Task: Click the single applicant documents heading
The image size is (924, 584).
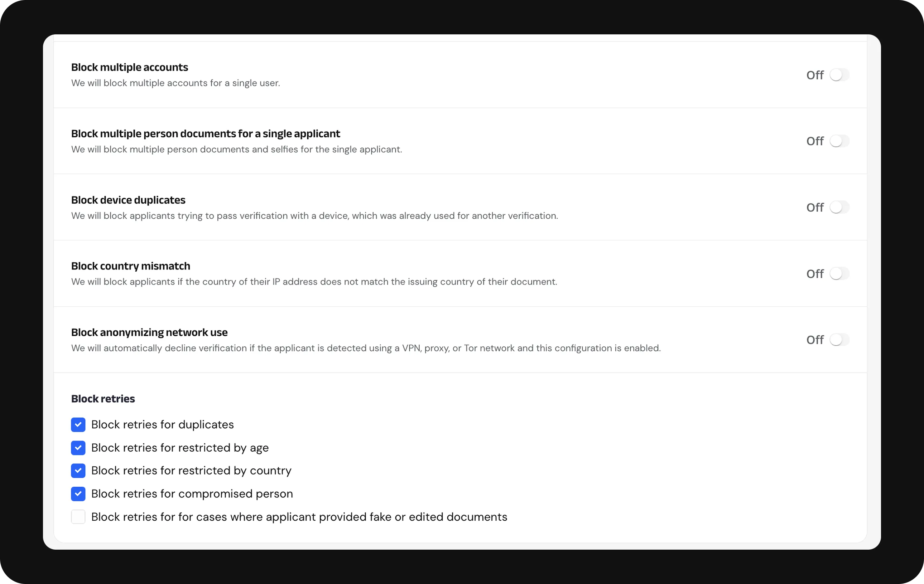Action: tap(206, 133)
